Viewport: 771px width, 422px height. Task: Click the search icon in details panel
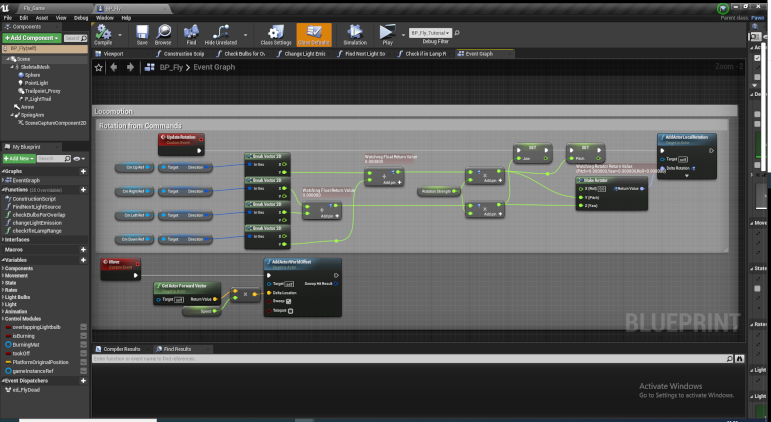755,36
